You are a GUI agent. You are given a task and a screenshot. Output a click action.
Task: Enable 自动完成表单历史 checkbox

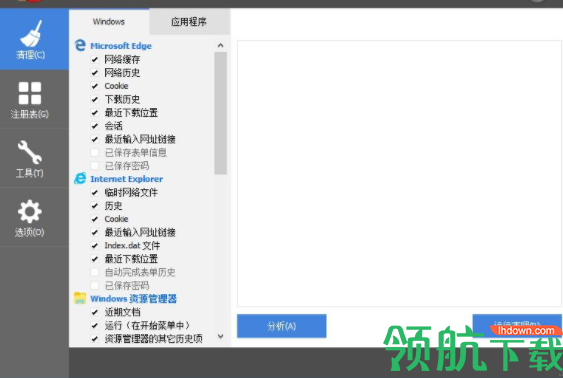coord(95,272)
